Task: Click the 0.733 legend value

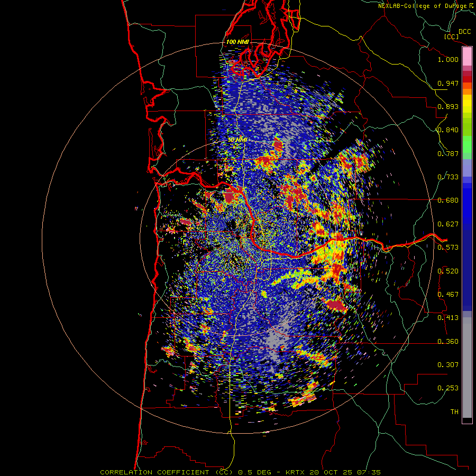Action: [x=448, y=177]
